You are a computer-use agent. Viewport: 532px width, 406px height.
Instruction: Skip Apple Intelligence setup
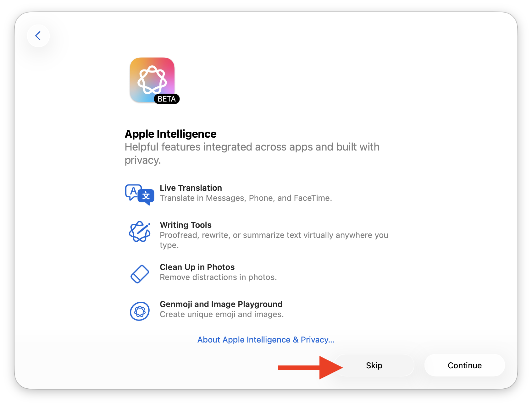tap(374, 365)
